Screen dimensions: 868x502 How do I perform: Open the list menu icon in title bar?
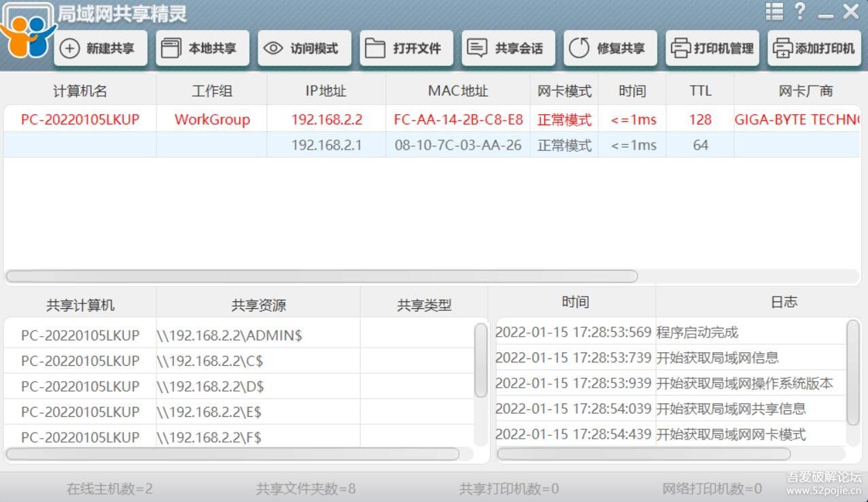(x=774, y=12)
